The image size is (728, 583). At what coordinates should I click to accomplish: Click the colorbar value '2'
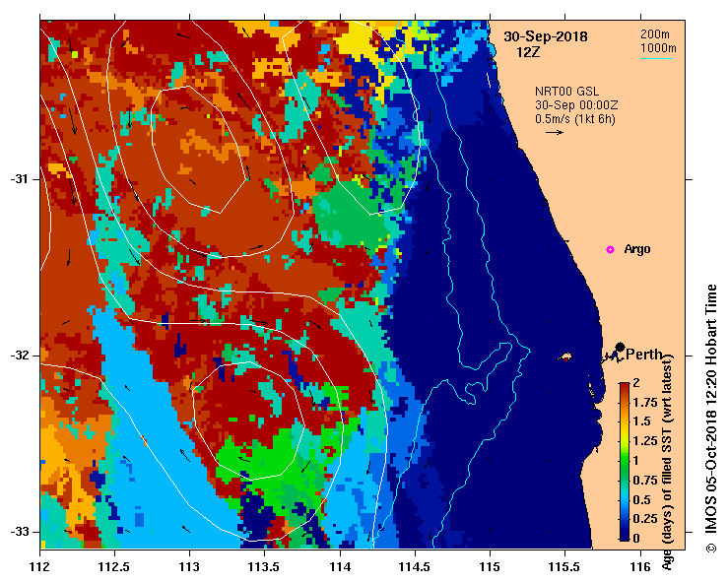(636, 383)
